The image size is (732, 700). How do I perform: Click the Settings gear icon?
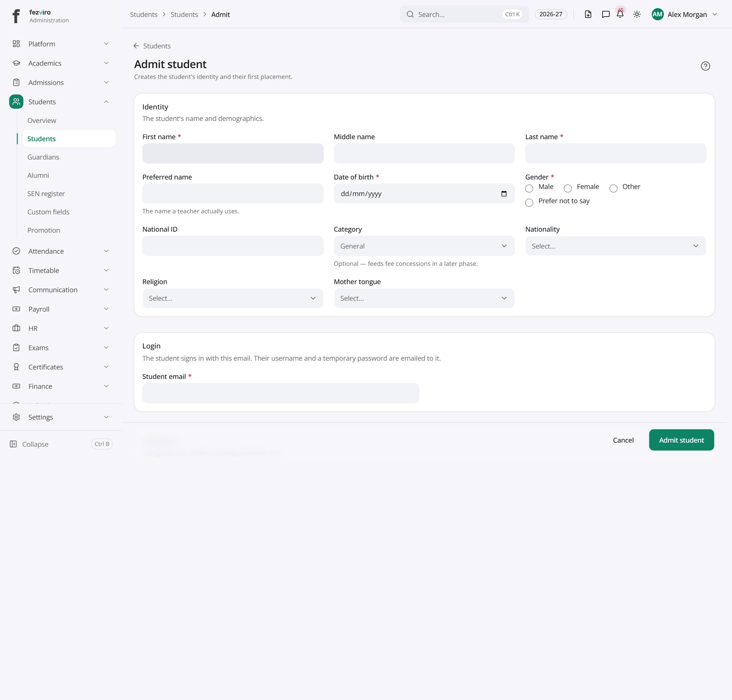(x=16, y=417)
